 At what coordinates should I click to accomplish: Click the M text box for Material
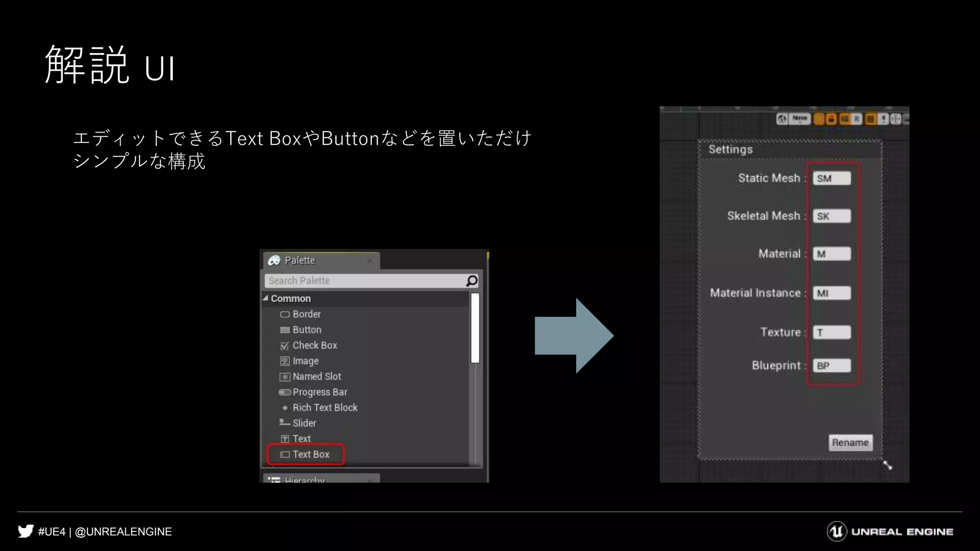tap(832, 254)
